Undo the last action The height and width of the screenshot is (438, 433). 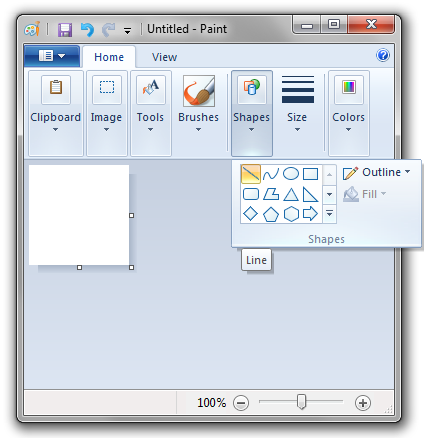click(87, 30)
